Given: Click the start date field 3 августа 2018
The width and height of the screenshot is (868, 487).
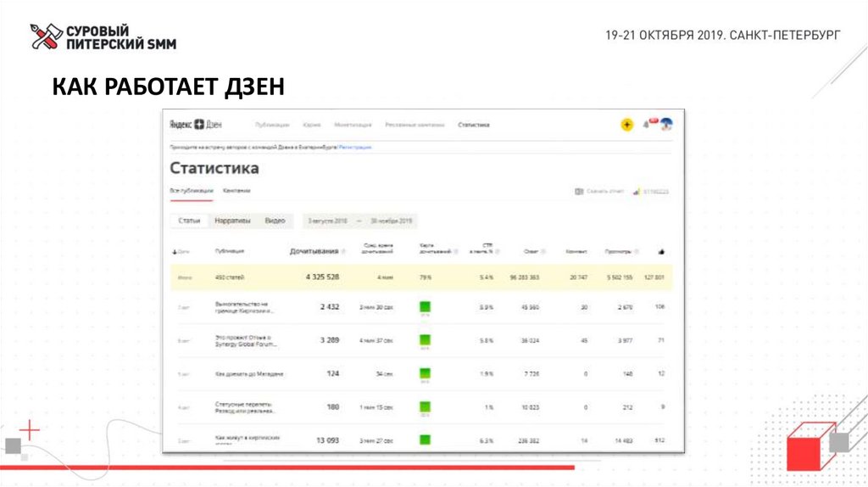Looking at the screenshot, I should 328,221.
